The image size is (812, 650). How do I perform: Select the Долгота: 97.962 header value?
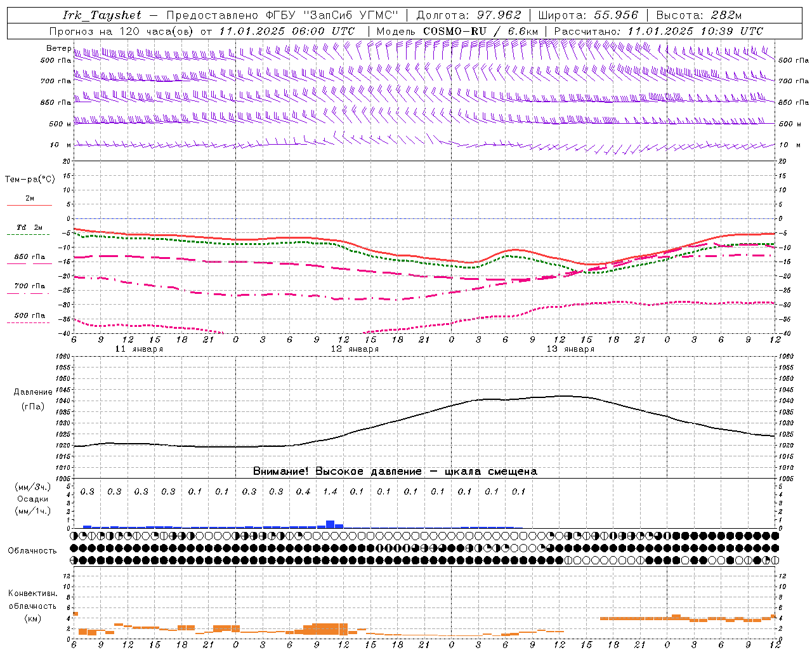click(x=469, y=15)
